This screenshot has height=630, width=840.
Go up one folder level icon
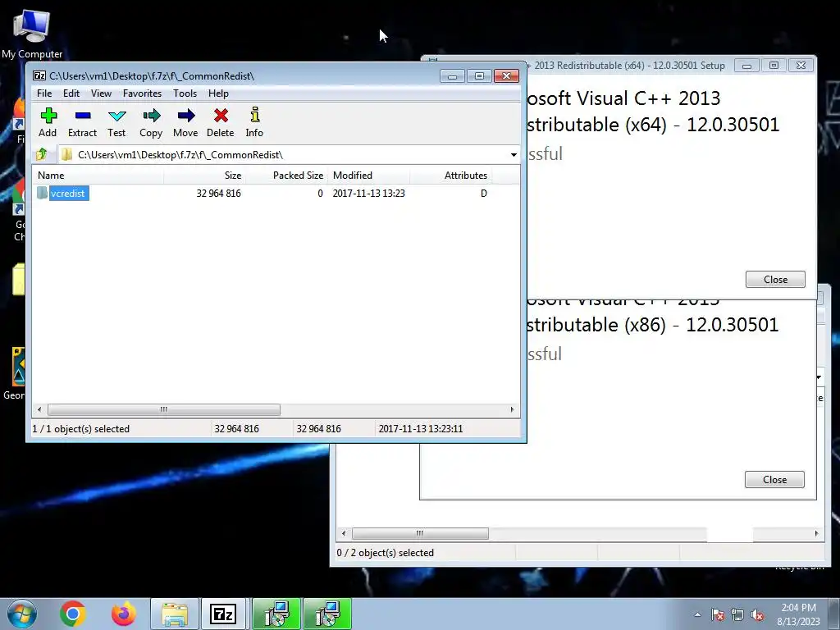pos(42,155)
